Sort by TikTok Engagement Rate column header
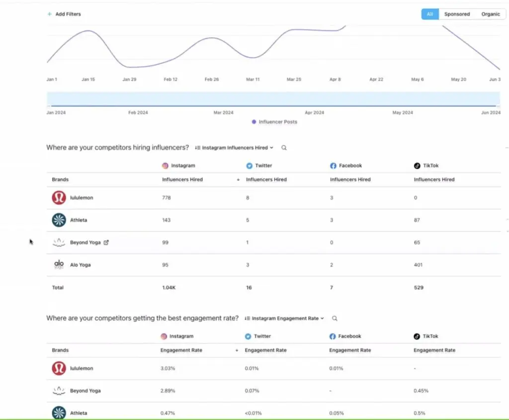509x420 pixels. [x=434, y=350]
